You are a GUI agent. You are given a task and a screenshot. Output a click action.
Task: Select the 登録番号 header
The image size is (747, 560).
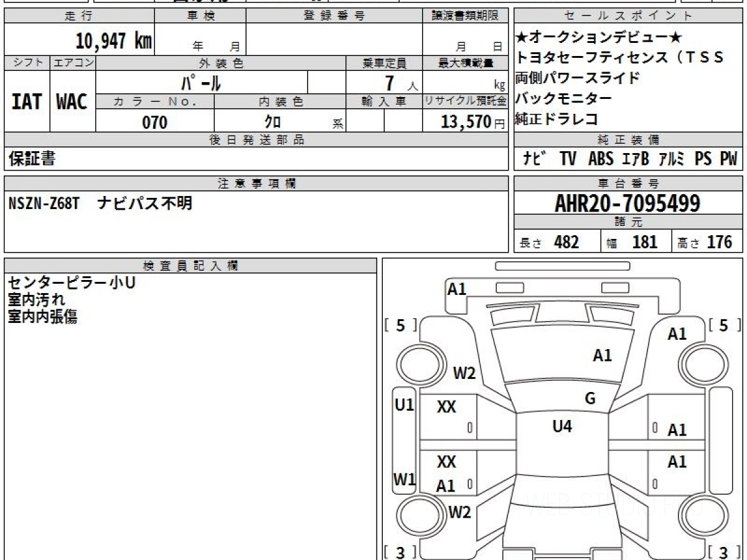(x=334, y=16)
